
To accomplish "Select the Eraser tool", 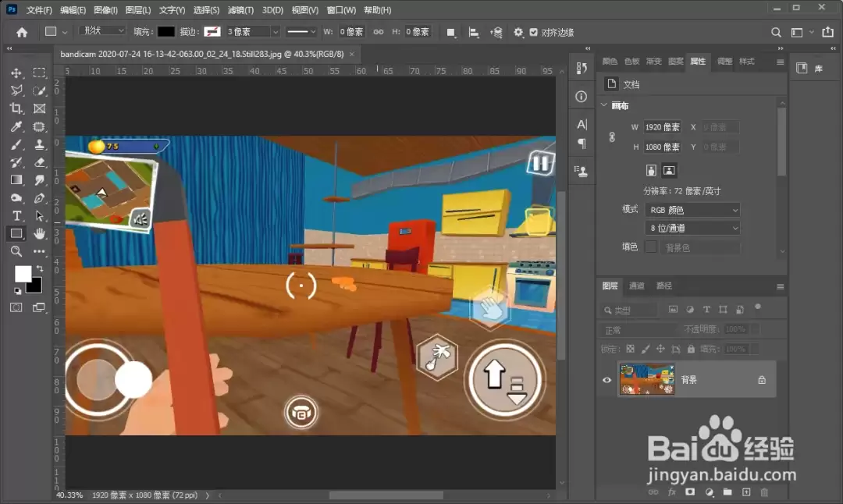I will pyautogui.click(x=39, y=162).
